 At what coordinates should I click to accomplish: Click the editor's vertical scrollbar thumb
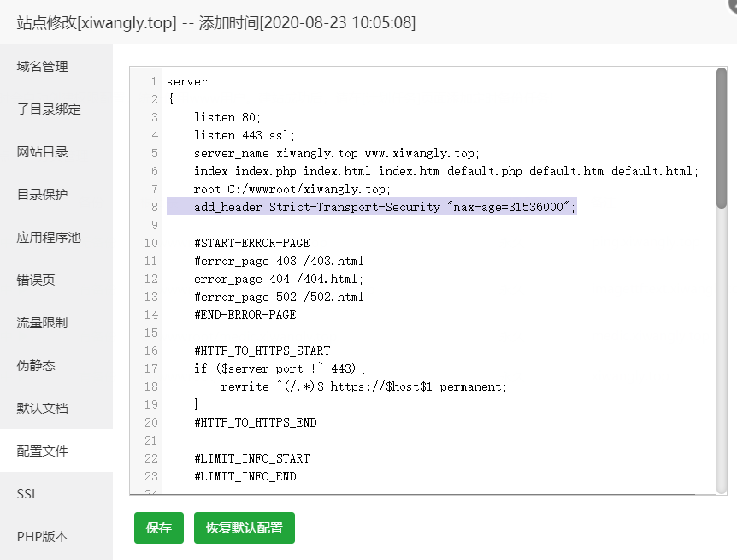tap(722, 137)
